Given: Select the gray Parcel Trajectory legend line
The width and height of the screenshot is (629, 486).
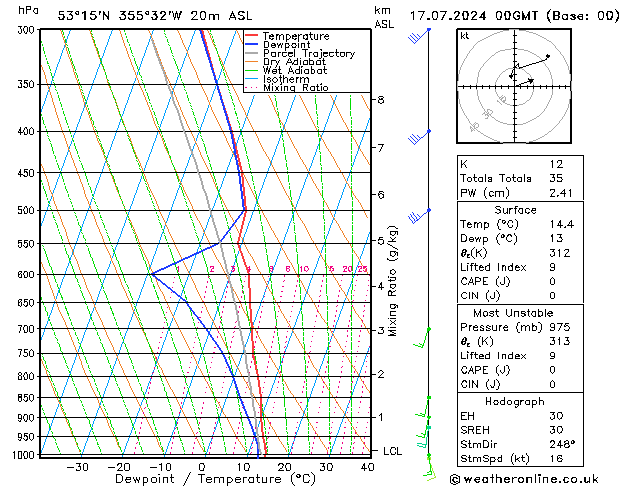Looking at the screenshot, I should pyautogui.click(x=251, y=53).
